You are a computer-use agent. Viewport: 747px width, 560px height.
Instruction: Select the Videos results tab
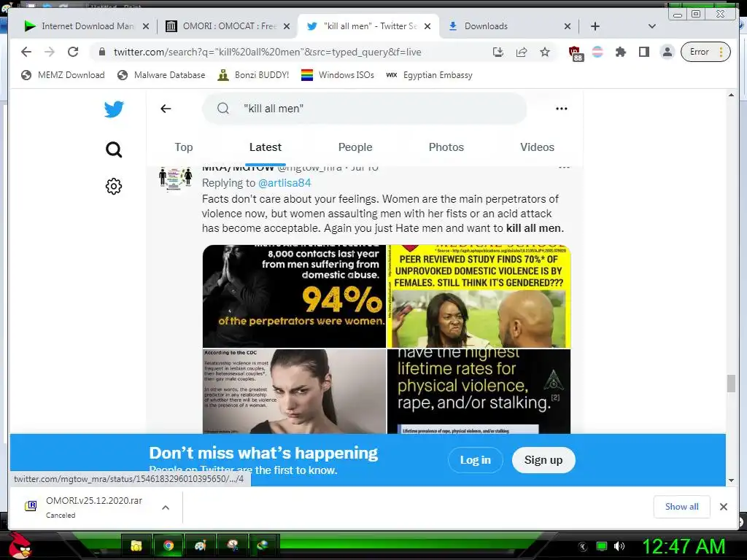click(538, 147)
